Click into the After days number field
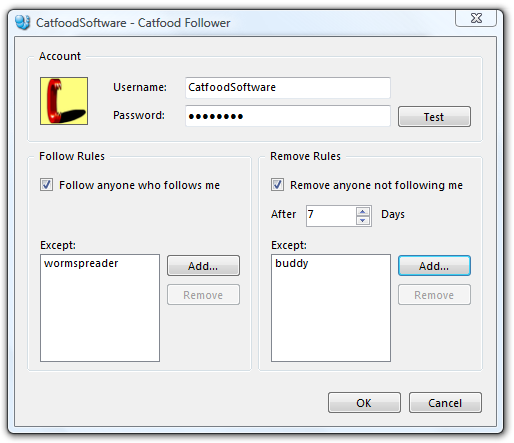The image size is (514, 443). (x=331, y=216)
